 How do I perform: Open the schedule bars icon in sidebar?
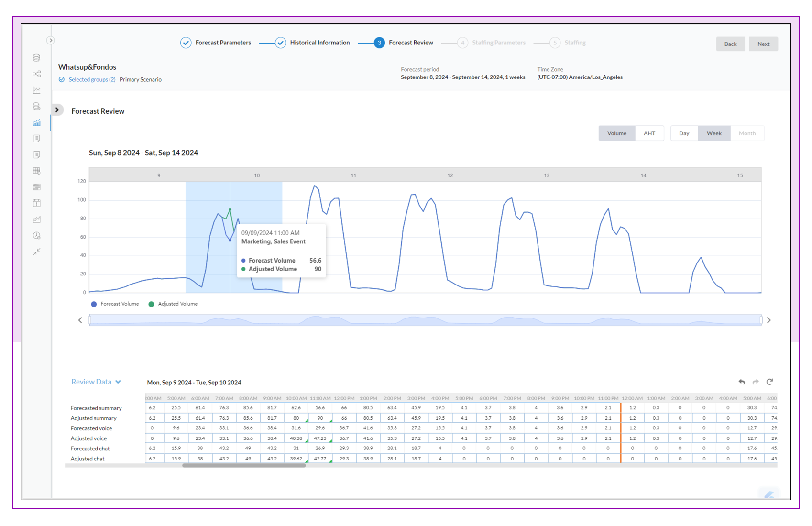click(x=36, y=187)
